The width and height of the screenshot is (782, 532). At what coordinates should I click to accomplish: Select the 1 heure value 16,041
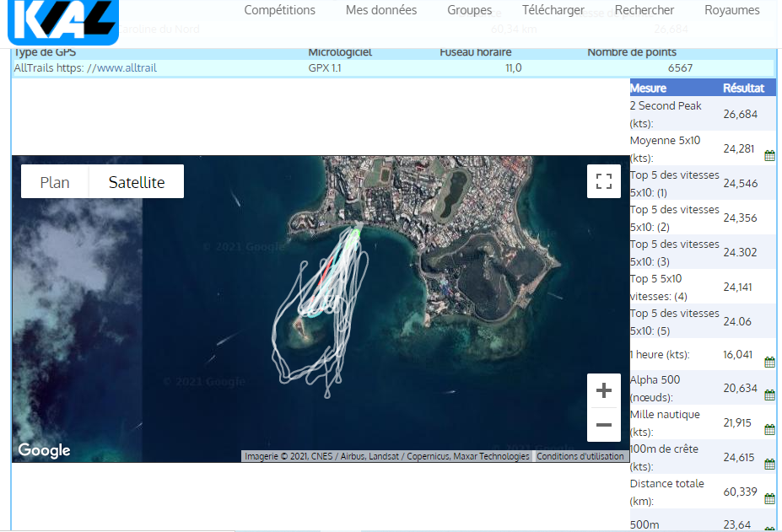pyautogui.click(x=737, y=354)
